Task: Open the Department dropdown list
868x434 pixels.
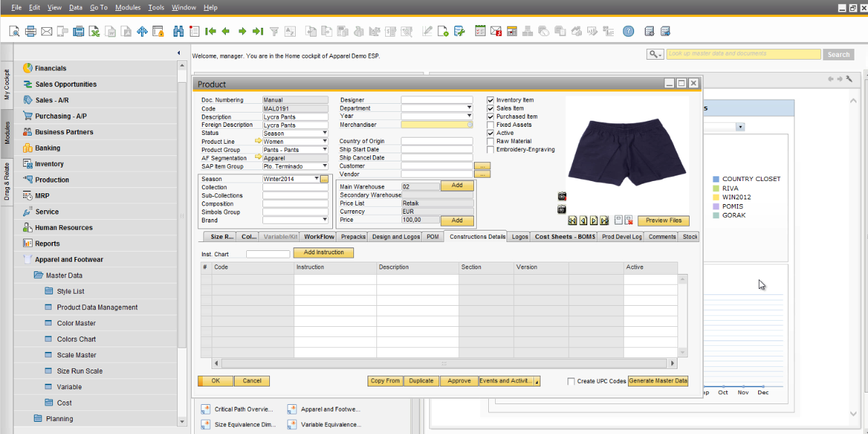Action: [469, 108]
